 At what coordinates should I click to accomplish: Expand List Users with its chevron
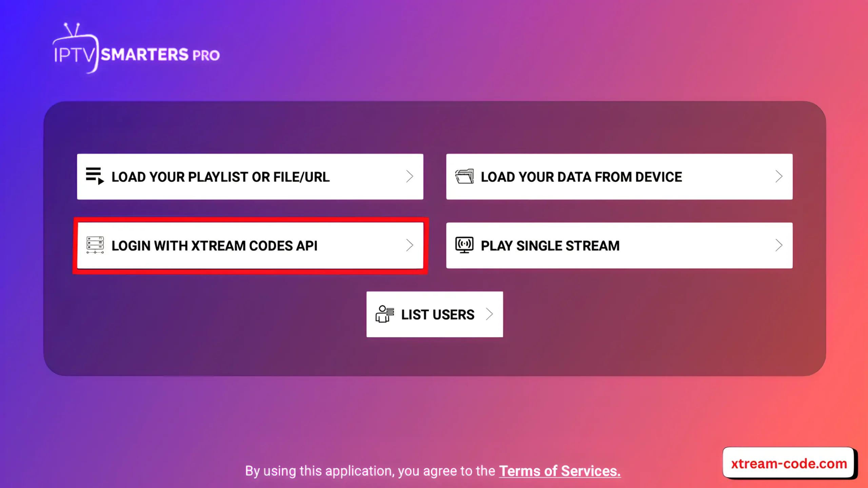point(489,314)
